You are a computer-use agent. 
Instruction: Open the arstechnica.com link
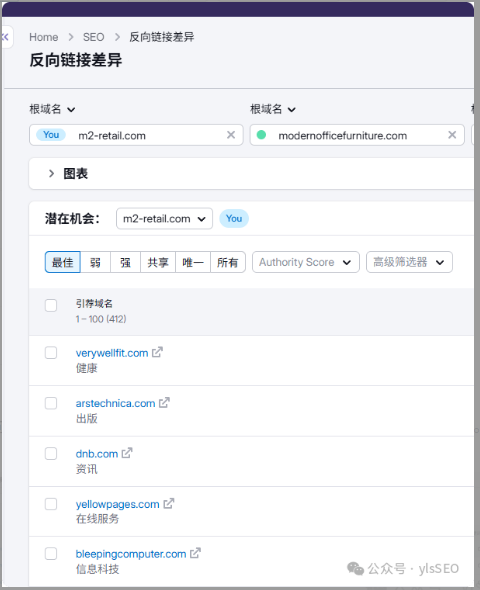pos(115,403)
